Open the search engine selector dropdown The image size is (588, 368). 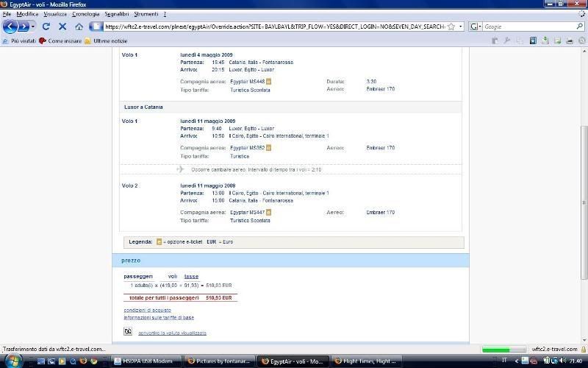click(x=476, y=26)
